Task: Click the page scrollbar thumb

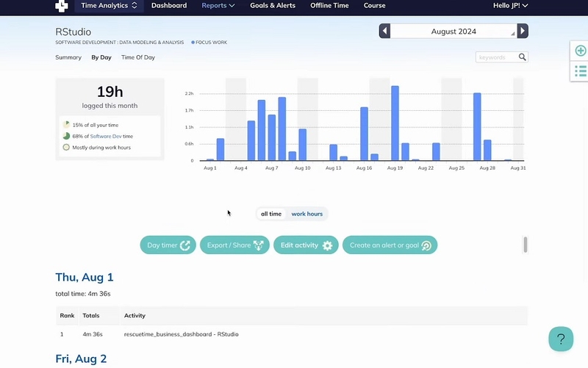Action: click(526, 245)
